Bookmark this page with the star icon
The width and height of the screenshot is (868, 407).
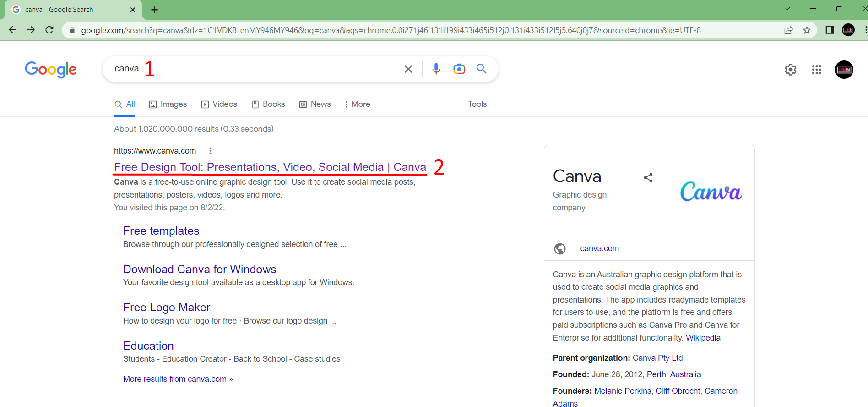point(807,30)
